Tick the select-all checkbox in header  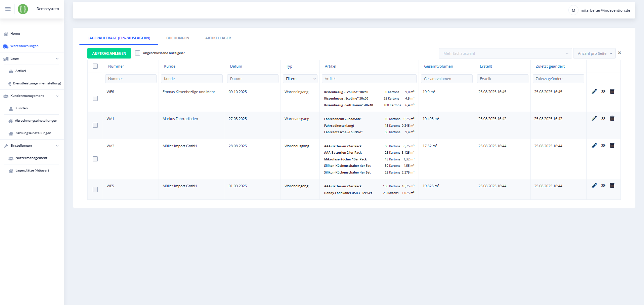95,66
